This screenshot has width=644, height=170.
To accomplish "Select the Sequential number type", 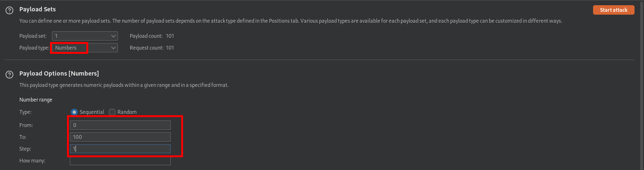I will [x=88, y=112].
